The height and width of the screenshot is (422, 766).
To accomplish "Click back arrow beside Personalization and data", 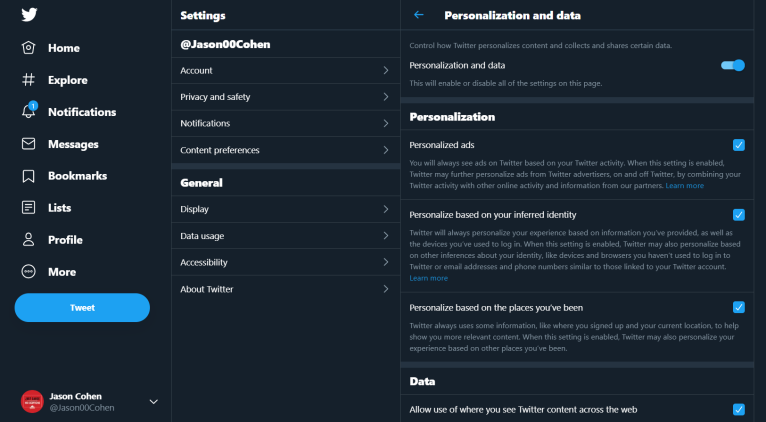I will 419,15.
